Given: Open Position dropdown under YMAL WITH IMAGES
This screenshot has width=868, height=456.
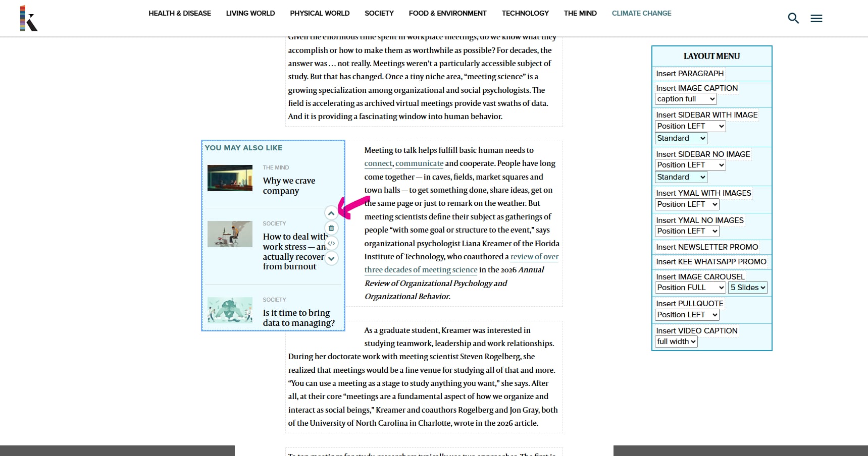Looking at the screenshot, I should point(687,204).
